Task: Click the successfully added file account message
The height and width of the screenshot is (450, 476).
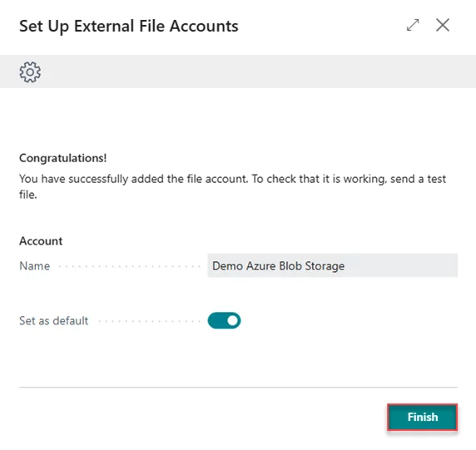Action: pyautogui.click(x=232, y=186)
